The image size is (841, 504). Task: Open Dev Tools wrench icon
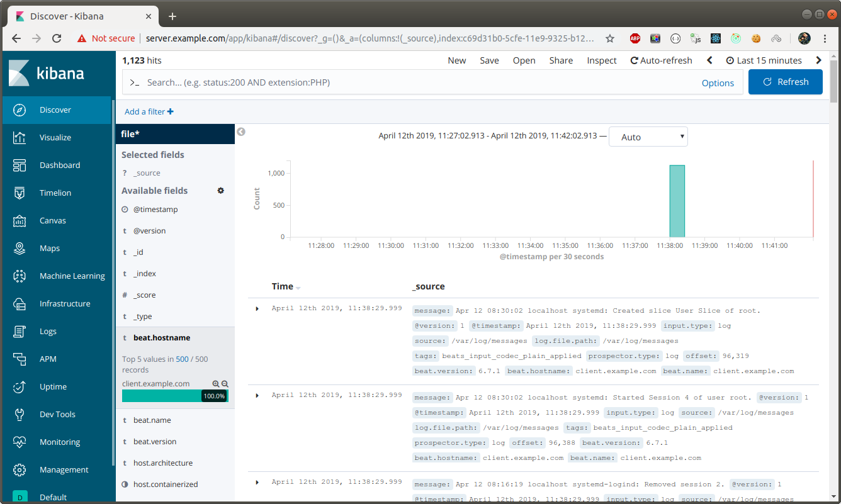20,415
